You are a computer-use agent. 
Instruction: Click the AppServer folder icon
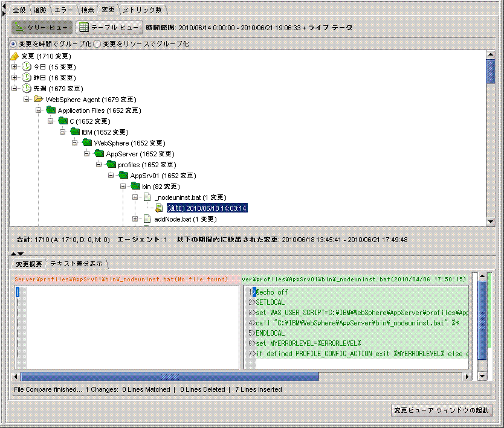point(99,153)
